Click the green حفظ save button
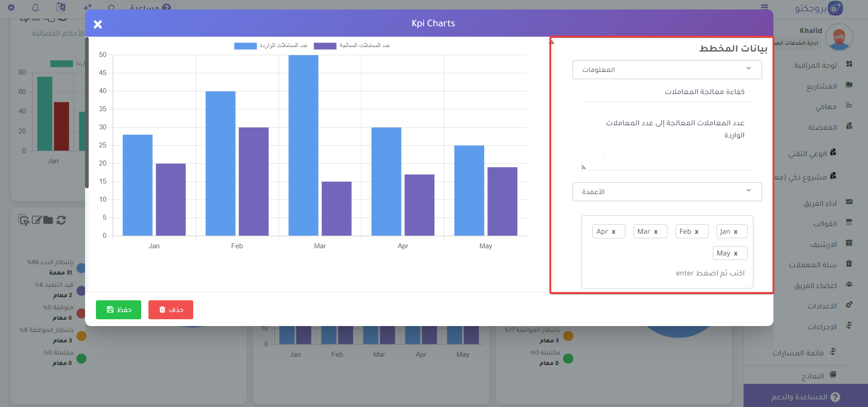The image size is (868, 407). (x=119, y=310)
